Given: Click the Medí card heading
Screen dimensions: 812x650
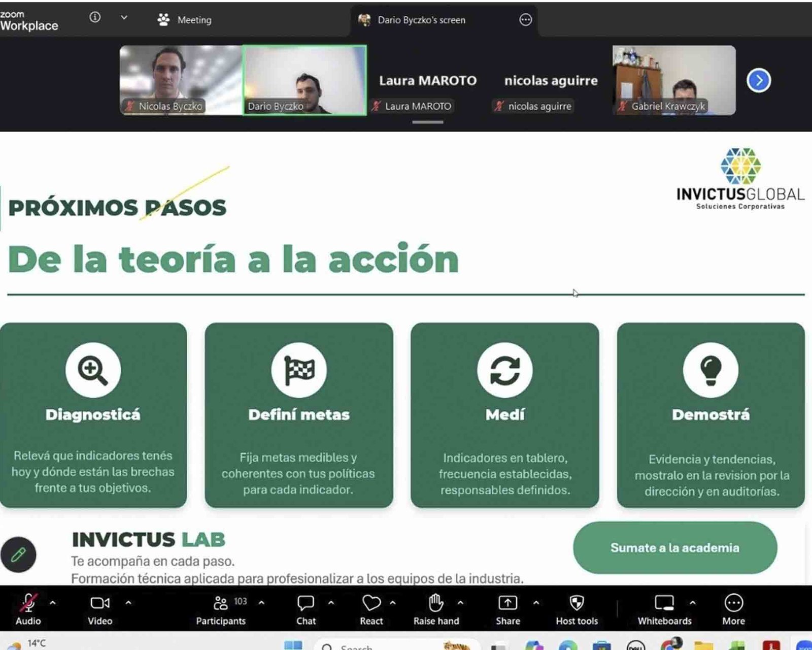Looking at the screenshot, I should click(x=505, y=415).
